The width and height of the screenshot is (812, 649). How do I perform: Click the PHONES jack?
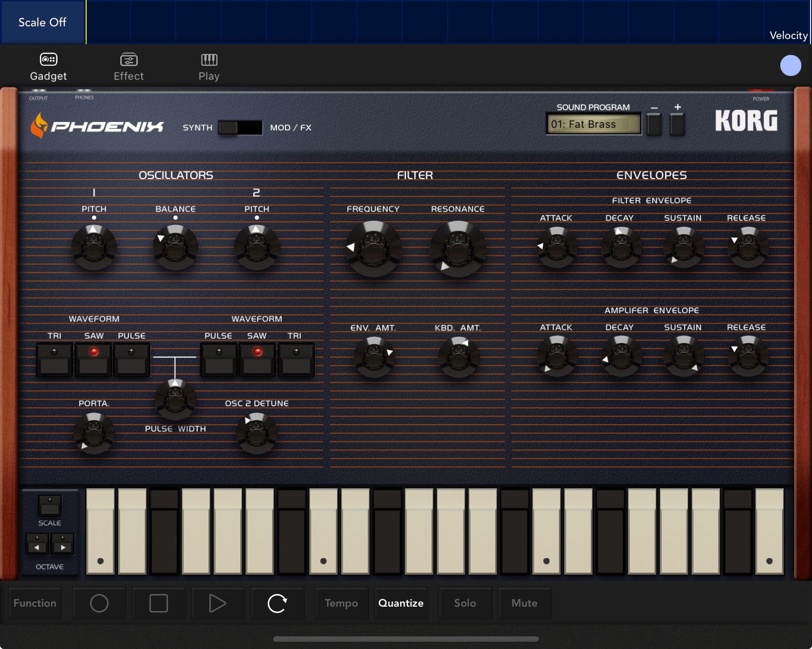[x=84, y=91]
